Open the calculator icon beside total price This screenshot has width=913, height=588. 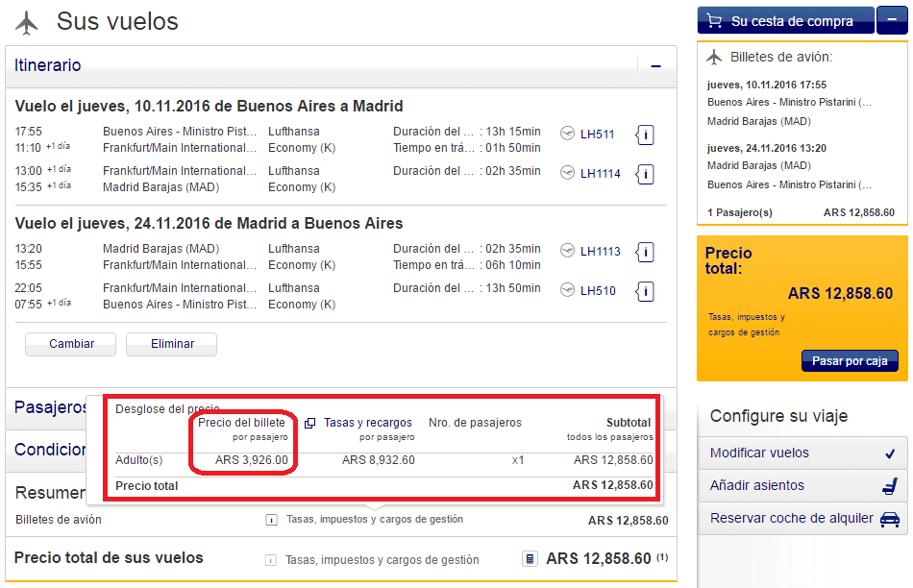click(530, 559)
